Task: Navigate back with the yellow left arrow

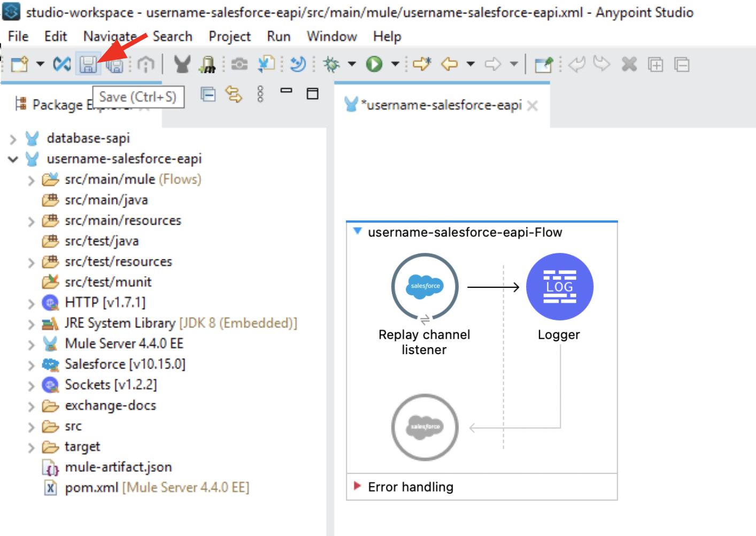Action: pos(449,64)
